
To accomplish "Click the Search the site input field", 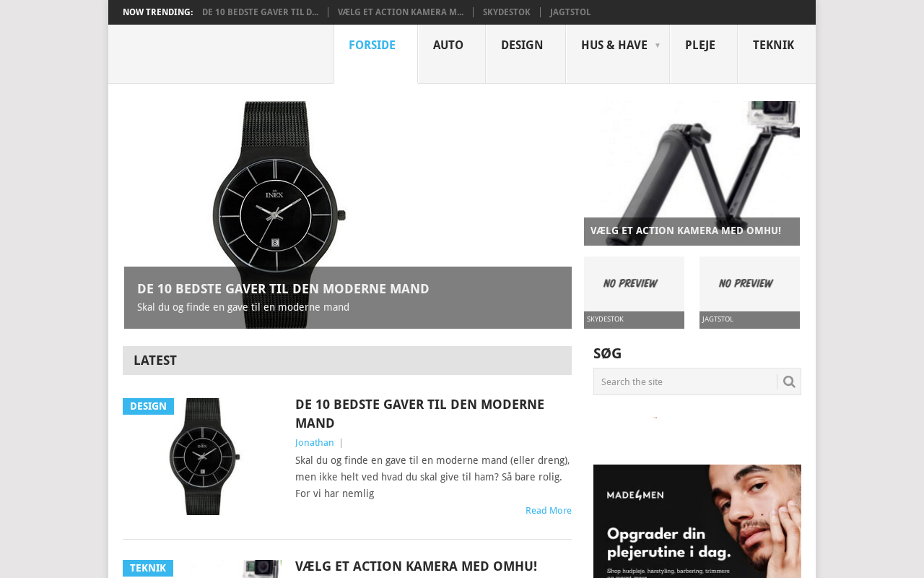I will (x=685, y=381).
